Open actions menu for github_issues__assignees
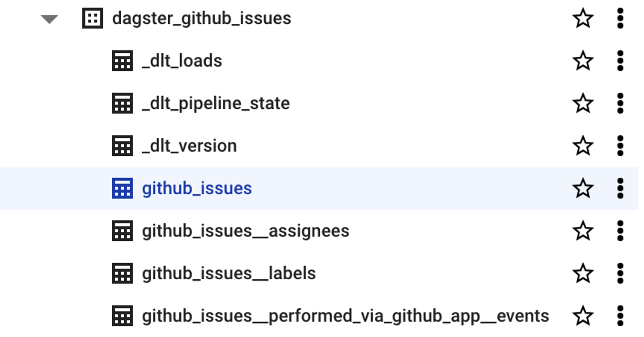This screenshot has width=644, height=337. pos(621,231)
